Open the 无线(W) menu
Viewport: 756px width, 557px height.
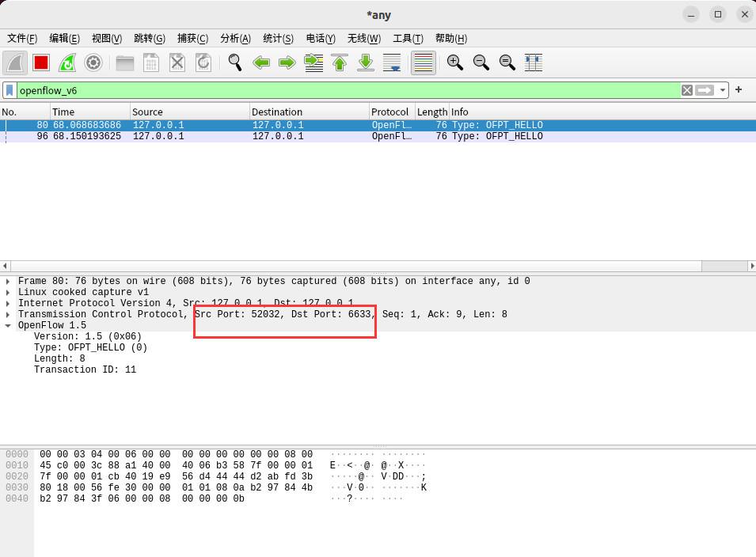coord(364,39)
